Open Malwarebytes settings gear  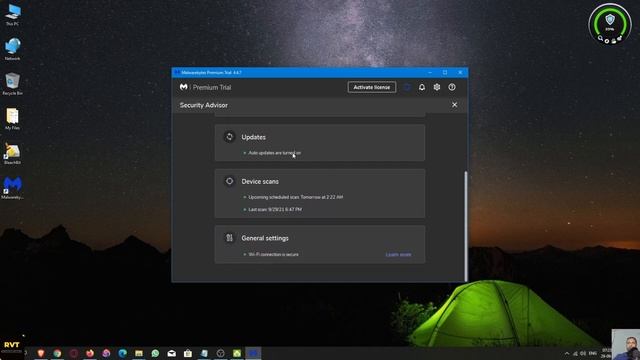pos(437,87)
